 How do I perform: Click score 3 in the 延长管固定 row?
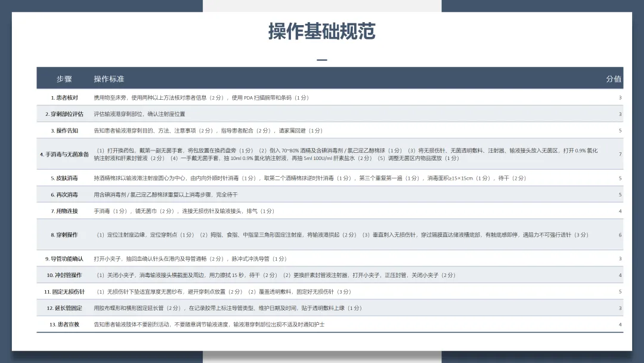point(620,308)
